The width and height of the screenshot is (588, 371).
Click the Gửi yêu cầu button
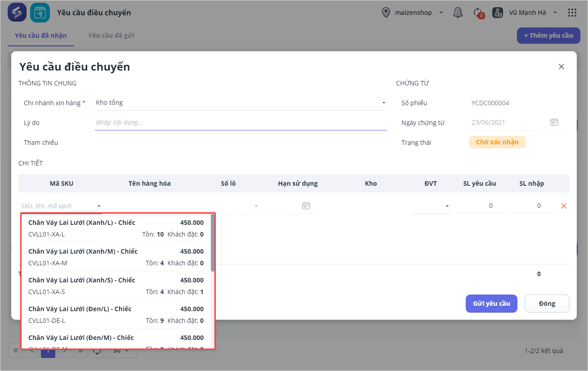[x=491, y=304]
